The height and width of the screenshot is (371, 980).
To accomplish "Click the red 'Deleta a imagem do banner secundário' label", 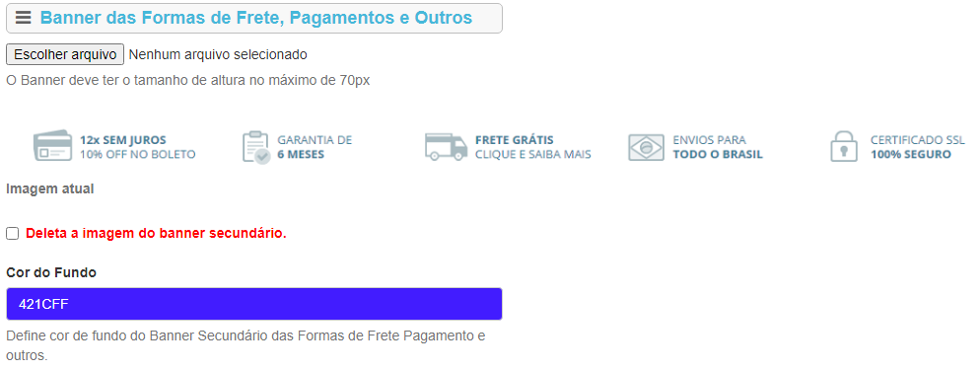I will [156, 234].
